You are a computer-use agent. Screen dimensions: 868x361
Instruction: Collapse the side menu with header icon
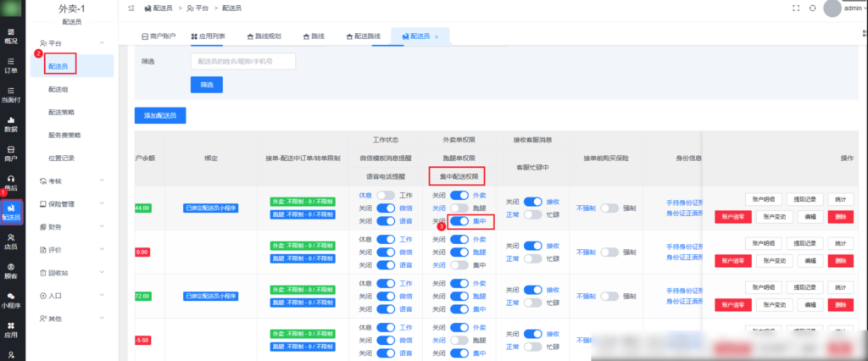pyautogui.click(x=131, y=8)
